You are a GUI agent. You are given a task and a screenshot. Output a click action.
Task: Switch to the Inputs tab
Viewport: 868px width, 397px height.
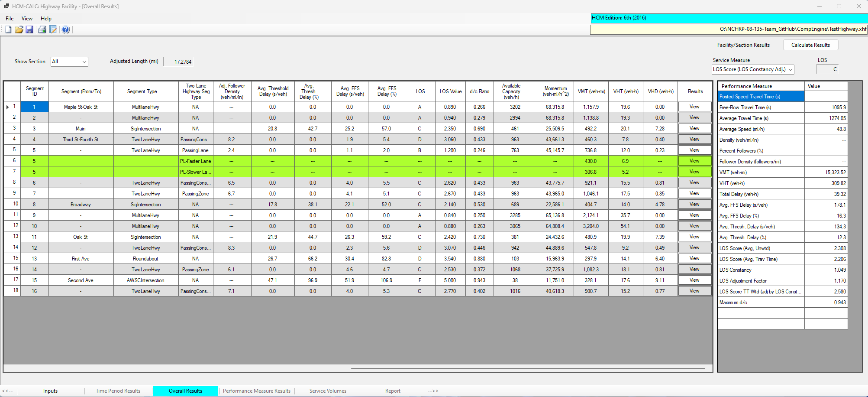coord(50,390)
